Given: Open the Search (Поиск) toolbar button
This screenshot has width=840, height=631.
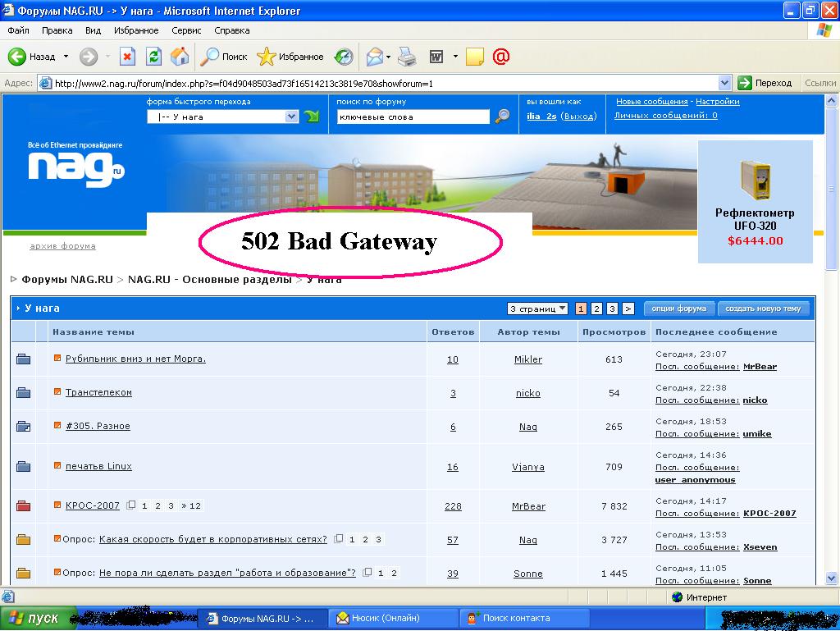Looking at the screenshot, I should [224, 57].
